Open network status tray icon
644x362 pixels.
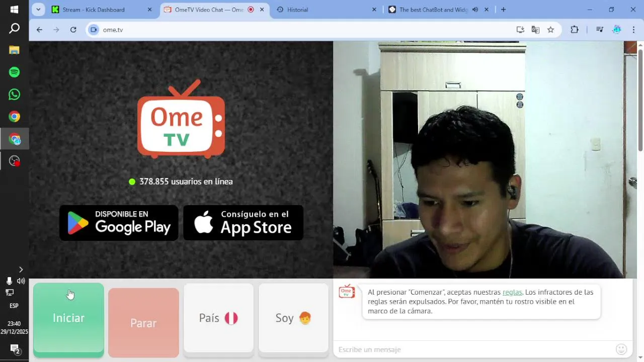(x=9, y=293)
